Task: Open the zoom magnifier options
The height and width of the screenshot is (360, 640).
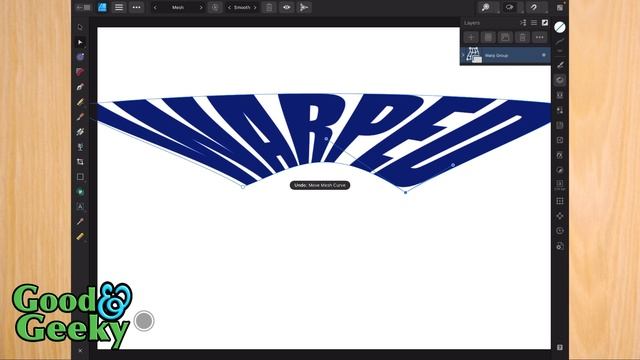Action: click(x=485, y=7)
